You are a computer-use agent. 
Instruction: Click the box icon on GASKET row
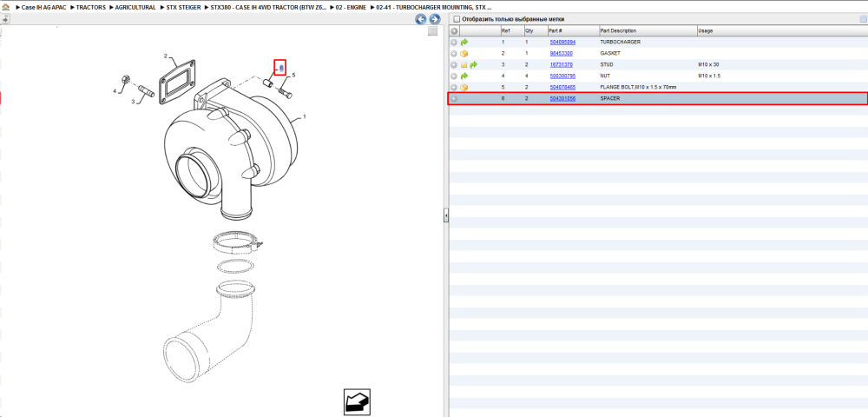(464, 54)
